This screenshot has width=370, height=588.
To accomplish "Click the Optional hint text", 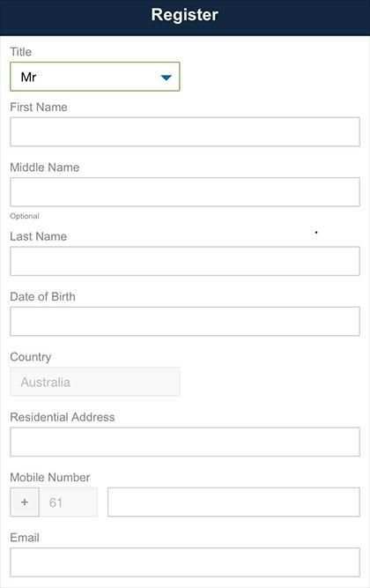I will [x=25, y=216].
